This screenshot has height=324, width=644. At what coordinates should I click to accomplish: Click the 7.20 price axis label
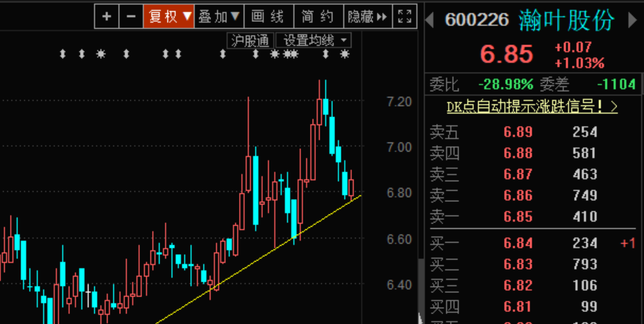coord(399,102)
